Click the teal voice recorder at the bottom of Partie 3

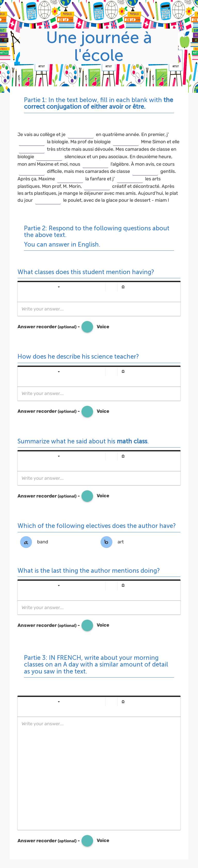point(87,841)
